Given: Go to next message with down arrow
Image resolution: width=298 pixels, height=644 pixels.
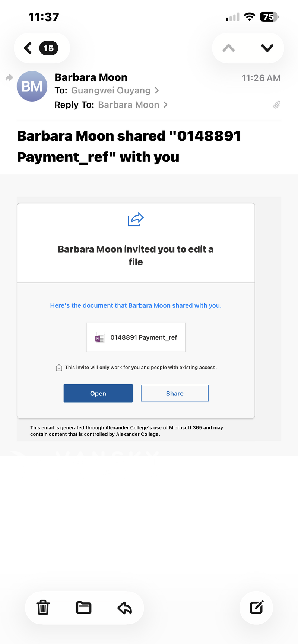Looking at the screenshot, I should tap(267, 48).
